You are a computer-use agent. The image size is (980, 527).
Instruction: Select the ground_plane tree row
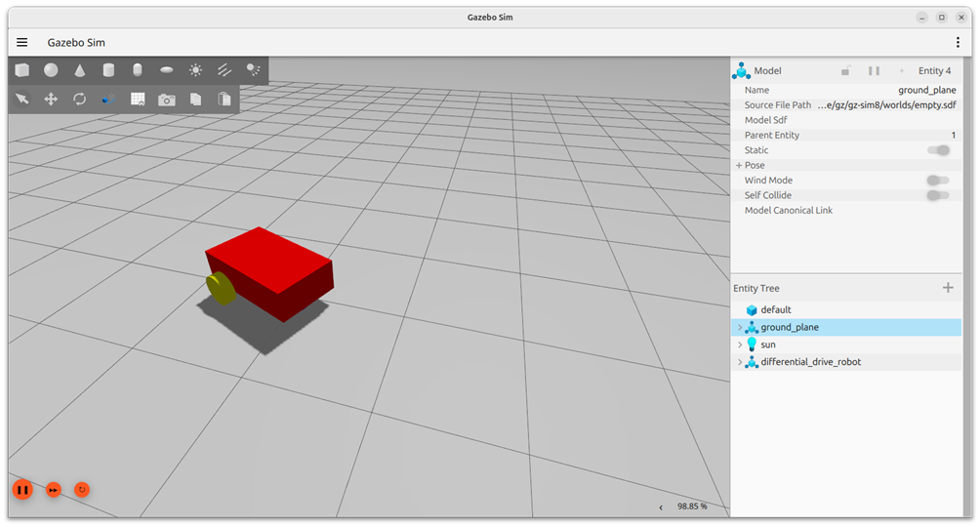click(x=847, y=327)
